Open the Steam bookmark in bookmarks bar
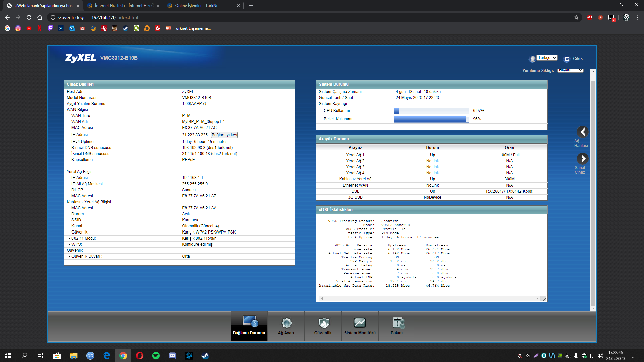Screen dimensions: 644x362 126,28
